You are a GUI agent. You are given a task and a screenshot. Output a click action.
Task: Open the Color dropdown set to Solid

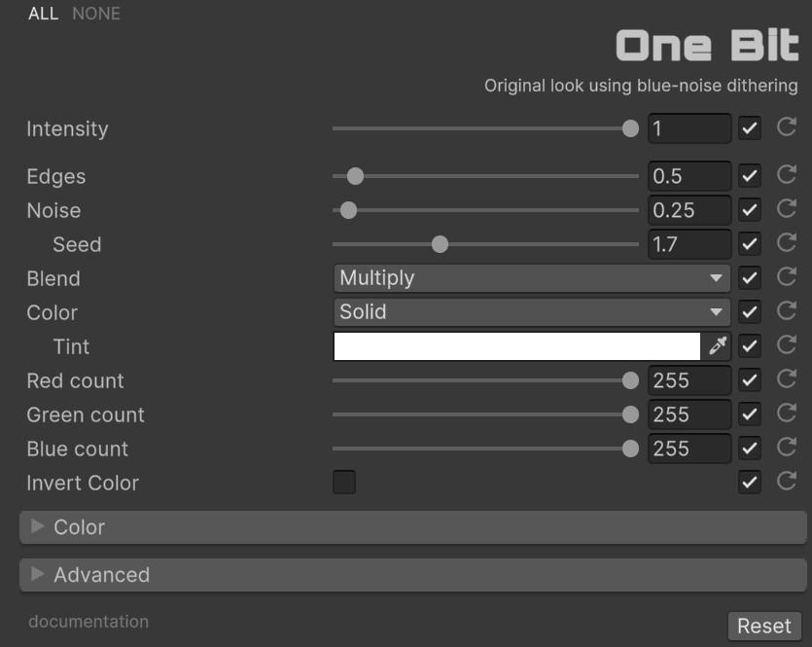(531, 312)
